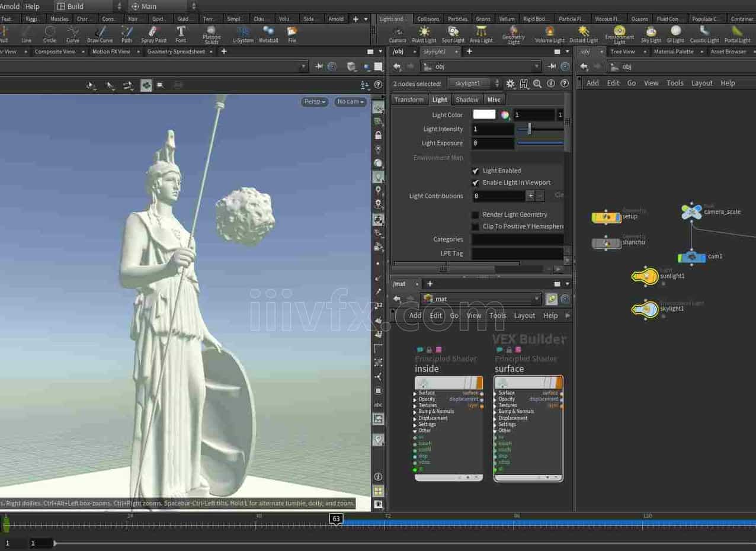
Task: Open Layout menu in the /obj network
Action: pyautogui.click(x=701, y=83)
